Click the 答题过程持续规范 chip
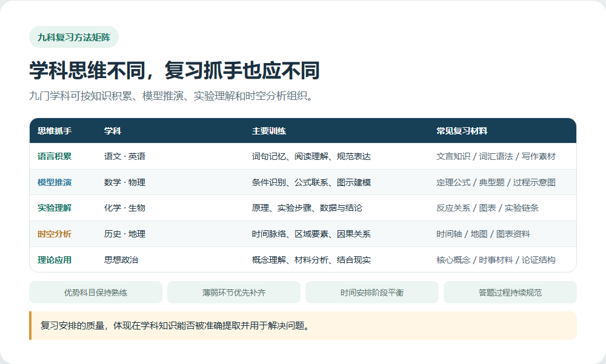The width and height of the screenshot is (606, 364). point(510,293)
